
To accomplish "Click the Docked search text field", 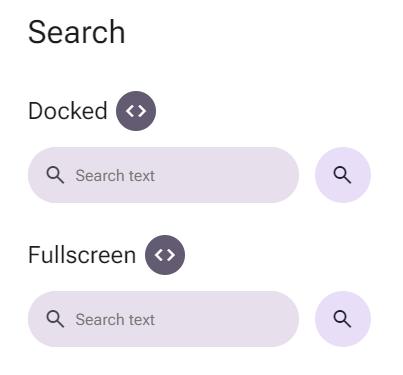I will 163,175.
